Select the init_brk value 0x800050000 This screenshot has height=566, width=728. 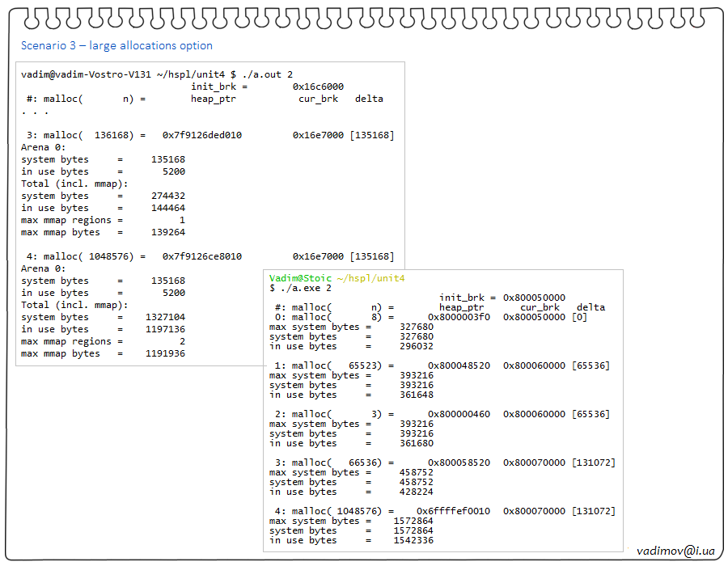534,298
